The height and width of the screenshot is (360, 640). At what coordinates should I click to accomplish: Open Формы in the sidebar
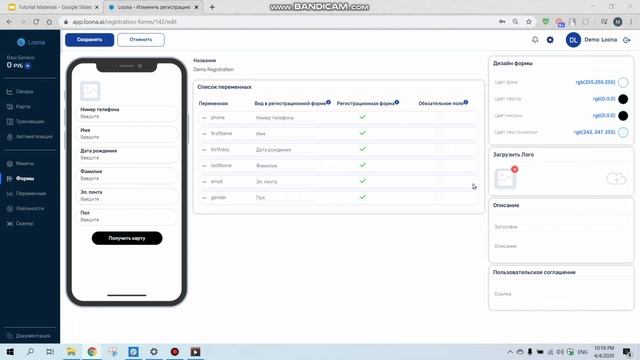coord(25,179)
